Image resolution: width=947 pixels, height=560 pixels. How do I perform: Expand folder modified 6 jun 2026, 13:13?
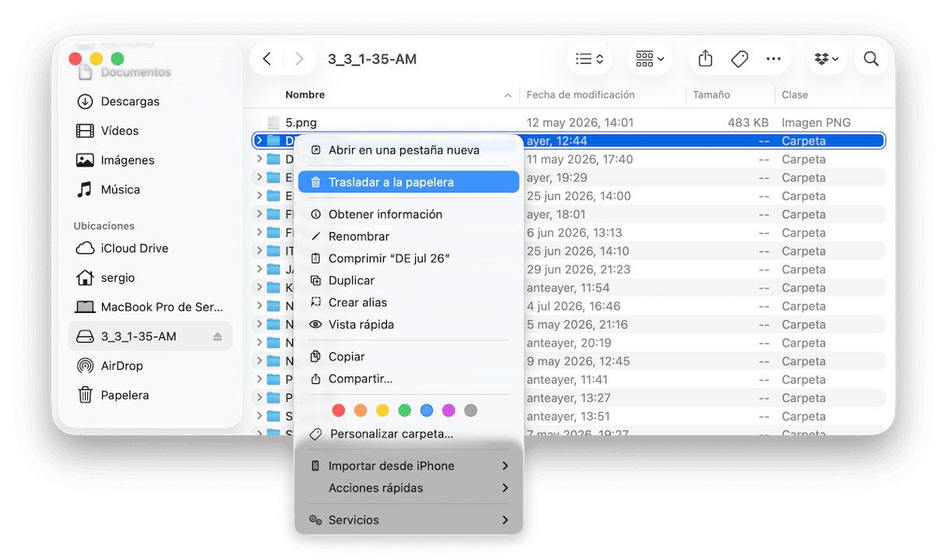pos(259,233)
